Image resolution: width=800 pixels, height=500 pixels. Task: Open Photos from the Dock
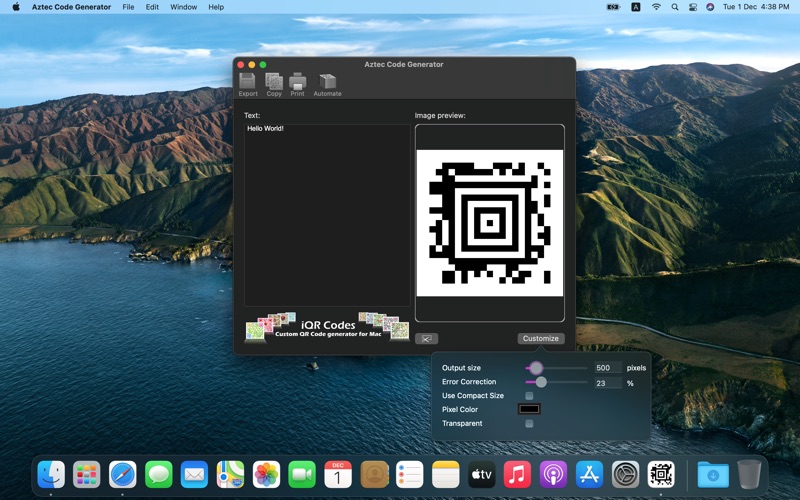pos(266,475)
